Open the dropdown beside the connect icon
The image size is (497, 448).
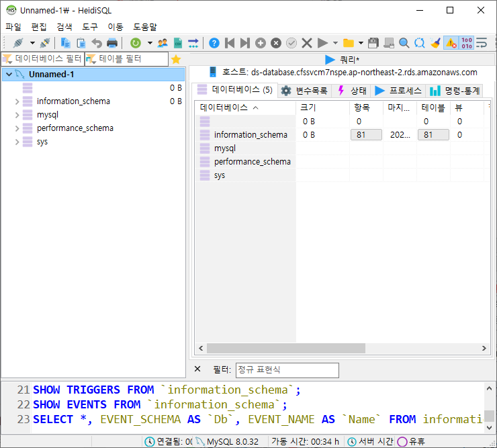pos(32,42)
